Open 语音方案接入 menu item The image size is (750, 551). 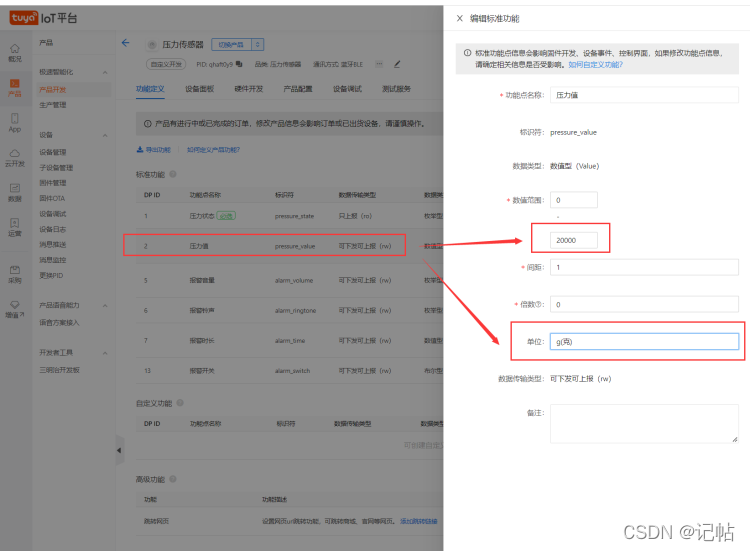point(59,323)
